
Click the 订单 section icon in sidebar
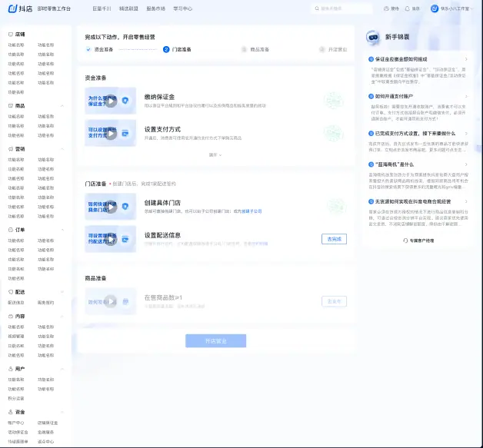(x=11, y=230)
